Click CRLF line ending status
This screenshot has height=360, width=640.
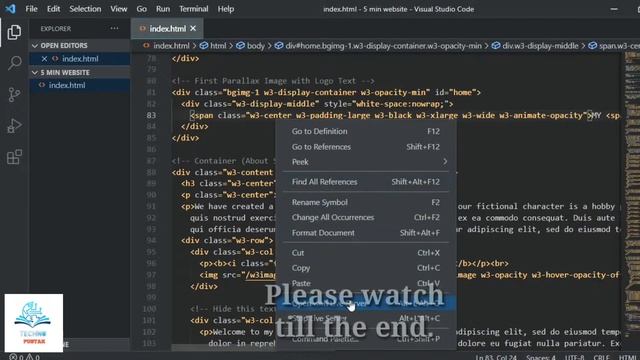601,357
